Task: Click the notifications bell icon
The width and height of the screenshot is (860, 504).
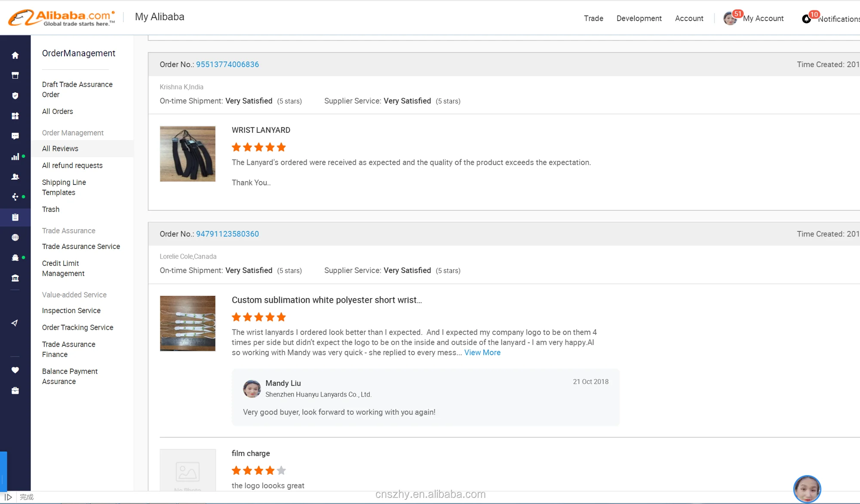Action: click(807, 19)
